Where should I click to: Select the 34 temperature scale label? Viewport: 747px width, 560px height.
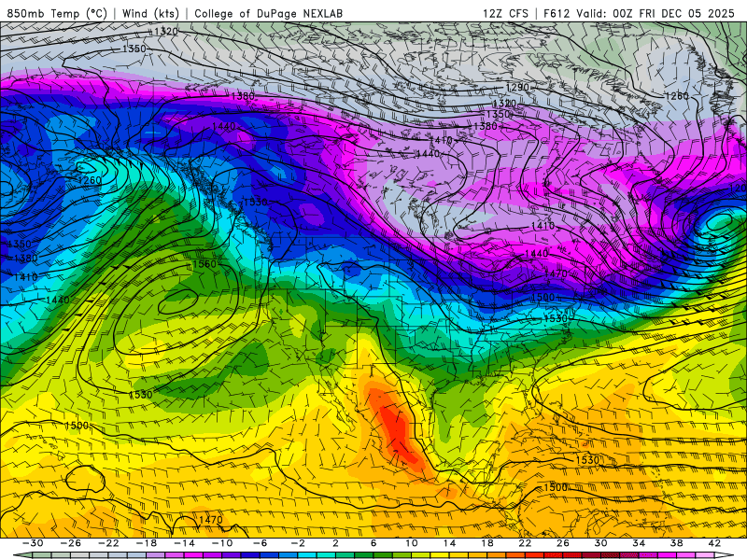[x=639, y=543]
